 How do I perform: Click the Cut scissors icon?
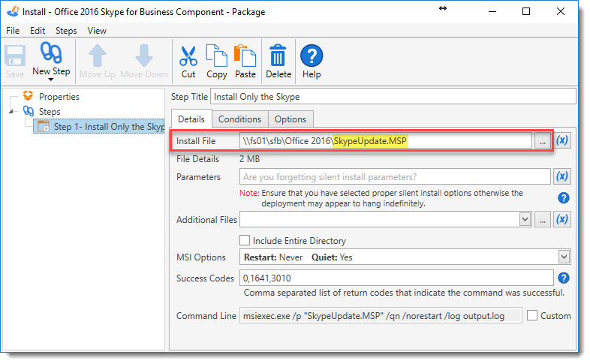pos(188,56)
